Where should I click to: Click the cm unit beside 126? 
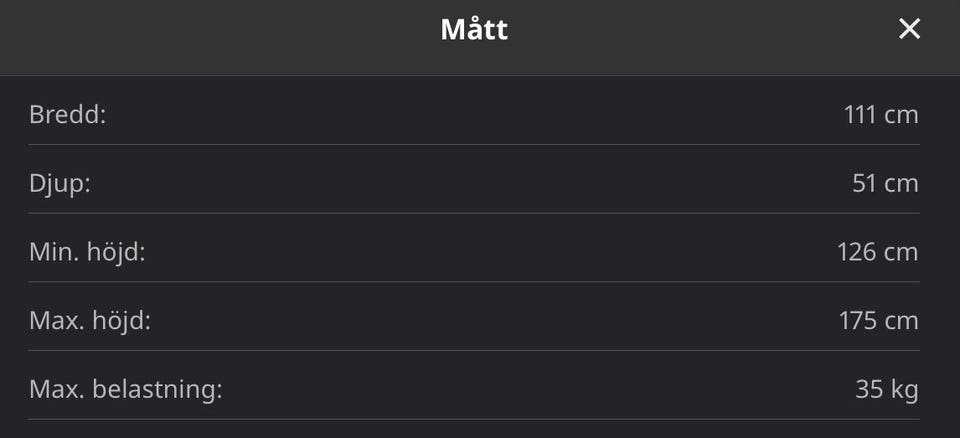pyautogui.click(x=901, y=252)
